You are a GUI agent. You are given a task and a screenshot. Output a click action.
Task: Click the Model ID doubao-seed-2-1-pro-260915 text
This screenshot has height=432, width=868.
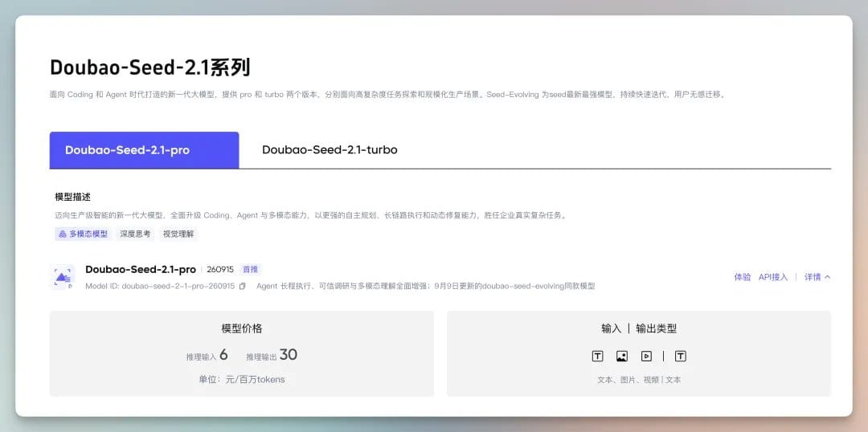(160, 286)
